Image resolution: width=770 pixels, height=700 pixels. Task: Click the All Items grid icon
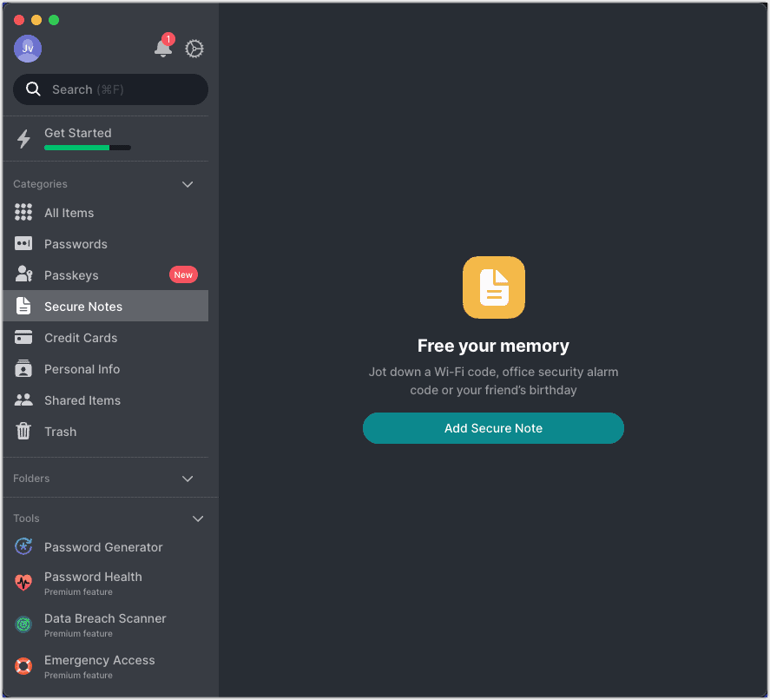click(23, 212)
